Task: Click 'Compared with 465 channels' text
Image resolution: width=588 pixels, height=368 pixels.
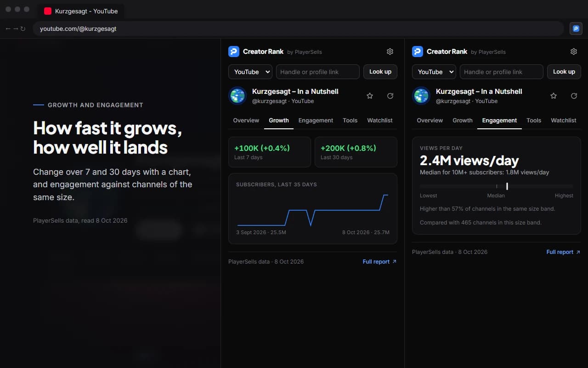Action: tap(481, 223)
